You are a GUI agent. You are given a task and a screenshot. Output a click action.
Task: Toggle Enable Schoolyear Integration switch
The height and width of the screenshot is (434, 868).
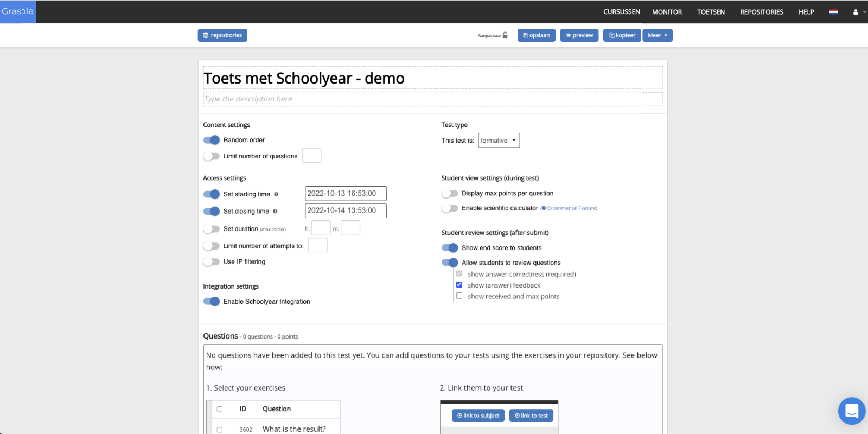[212, 302]
